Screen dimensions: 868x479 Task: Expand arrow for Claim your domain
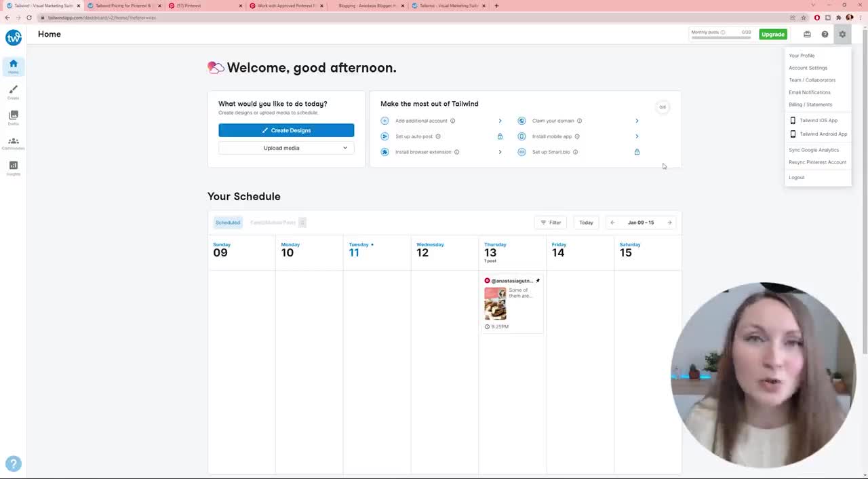click(637, 121)
